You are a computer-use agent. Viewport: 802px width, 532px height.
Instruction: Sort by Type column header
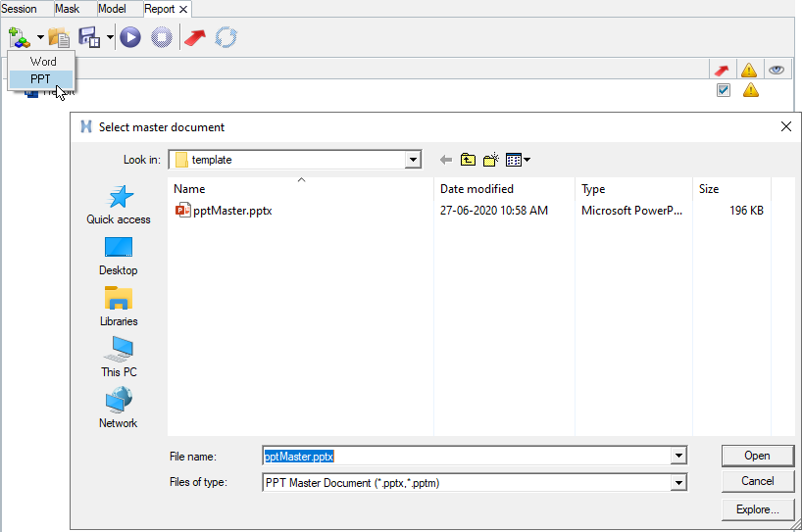(x=633, y=188)
